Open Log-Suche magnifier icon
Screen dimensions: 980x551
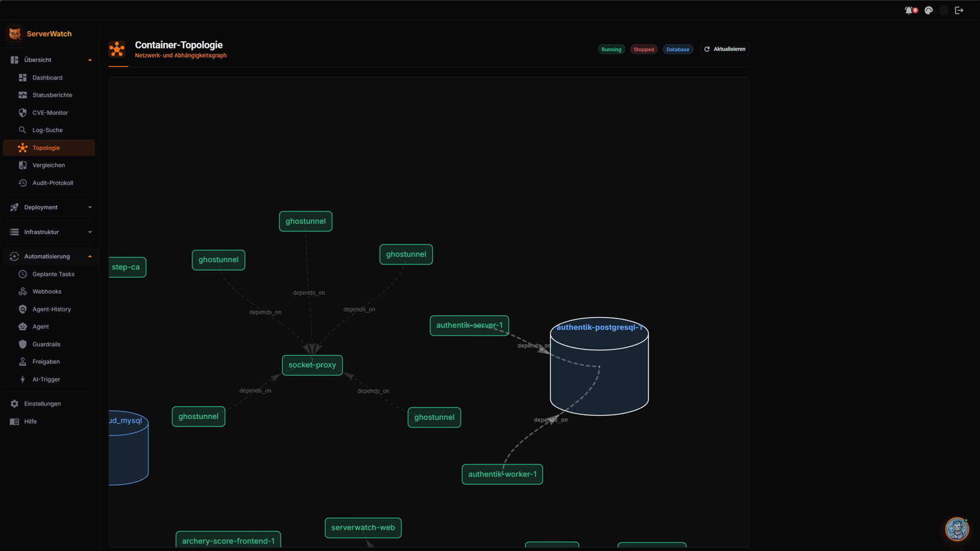(22, 130)
